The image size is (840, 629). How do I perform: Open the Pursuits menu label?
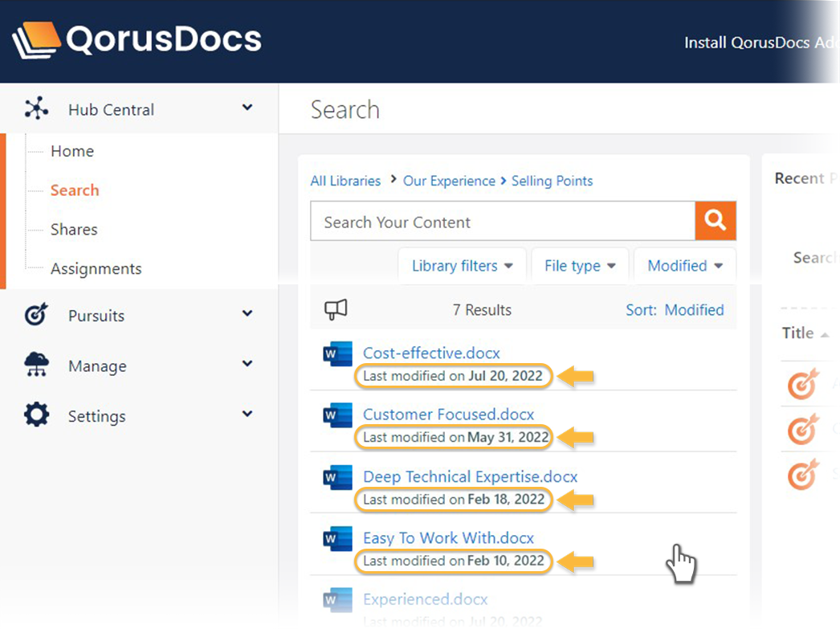(96, 316)
